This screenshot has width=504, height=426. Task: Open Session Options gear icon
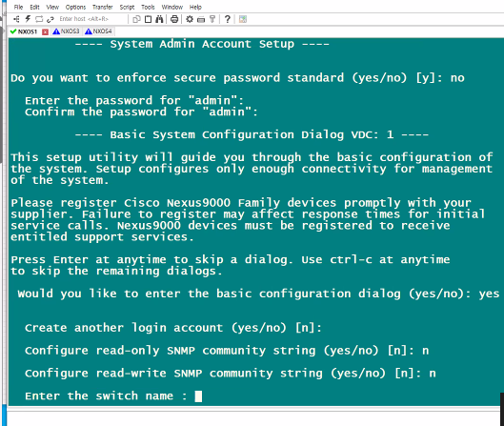(x=190, y=19)
